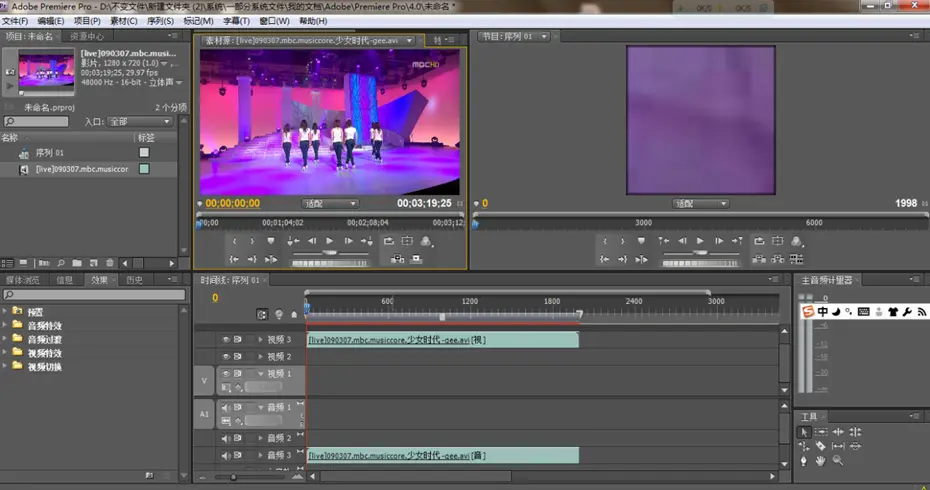
Task: Select the Hand tool in Tools panel
Action: tap(820, 460)
